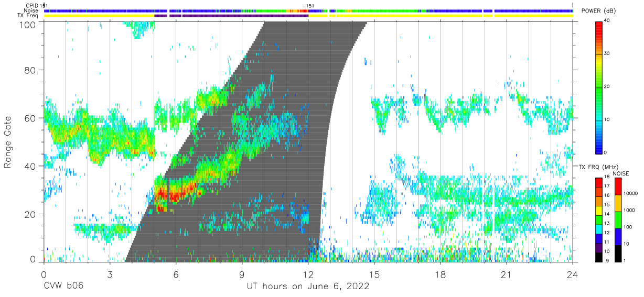Image resolution: width=644 pixels, height=297 pixels.
Task: Click the '-151' CPID marker above the plot
Action: (308, 6)
